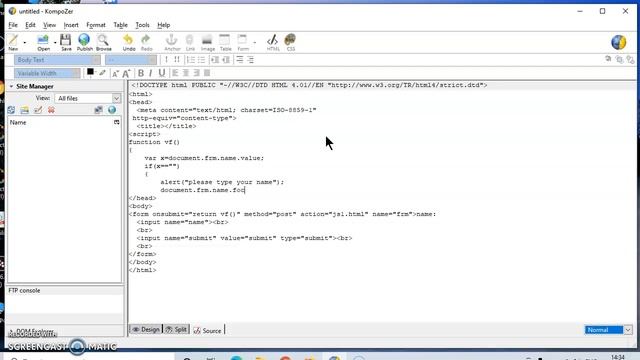
Task: Open the Help menu
Action: pos(164,25)
